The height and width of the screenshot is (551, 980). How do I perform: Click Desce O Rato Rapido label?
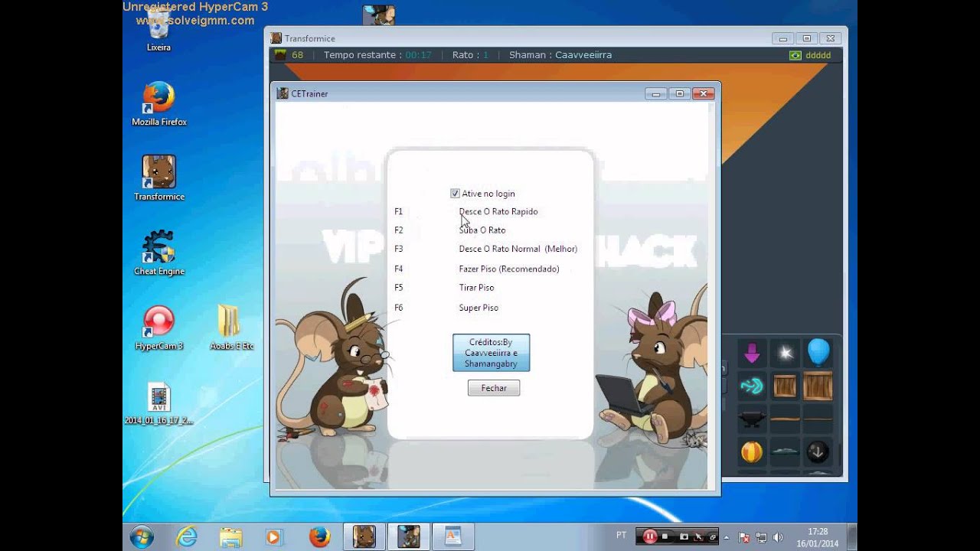tap(498, 211)
